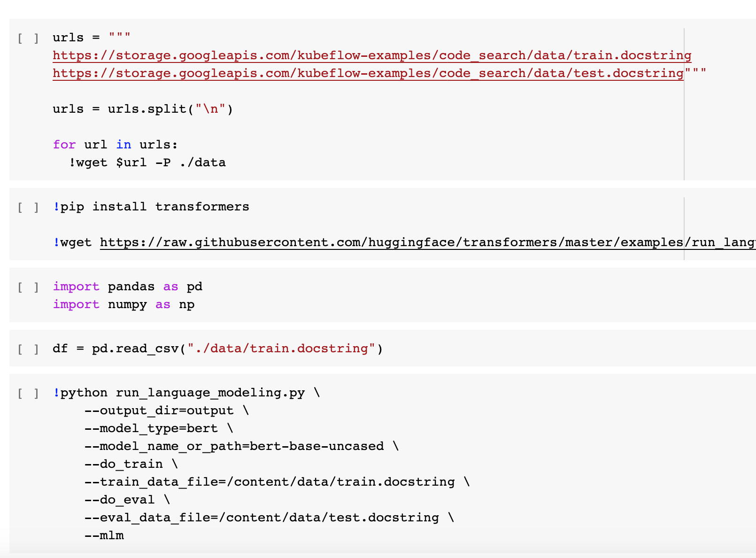Click the --model_type=bert argument
Viewport: 756px width, 558px height.
coord(151,428)
